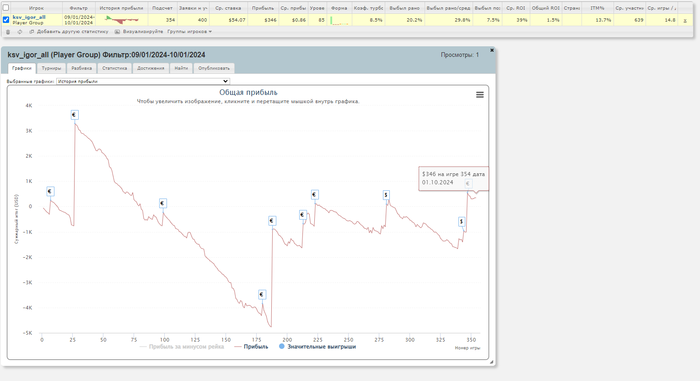Sort by the Ср. ставка column header
The height and width of the screenshot is (381, 700).
[228, 8]
